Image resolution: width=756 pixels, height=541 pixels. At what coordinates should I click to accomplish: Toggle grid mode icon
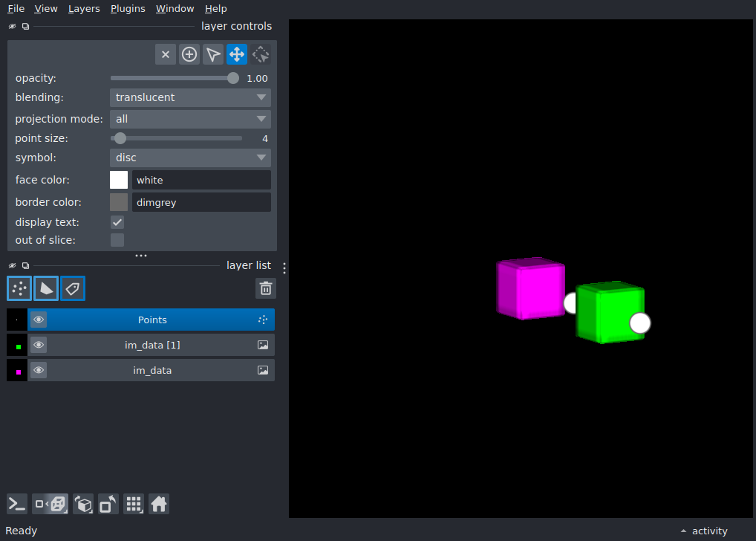point(134,505)
